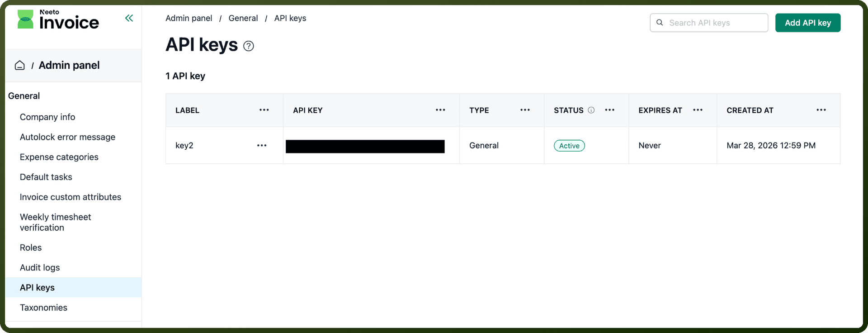The image size is (868, 333).
Task: Click the Mar 28, 2026 12:59 PM cell
Action: click(771, 145)
